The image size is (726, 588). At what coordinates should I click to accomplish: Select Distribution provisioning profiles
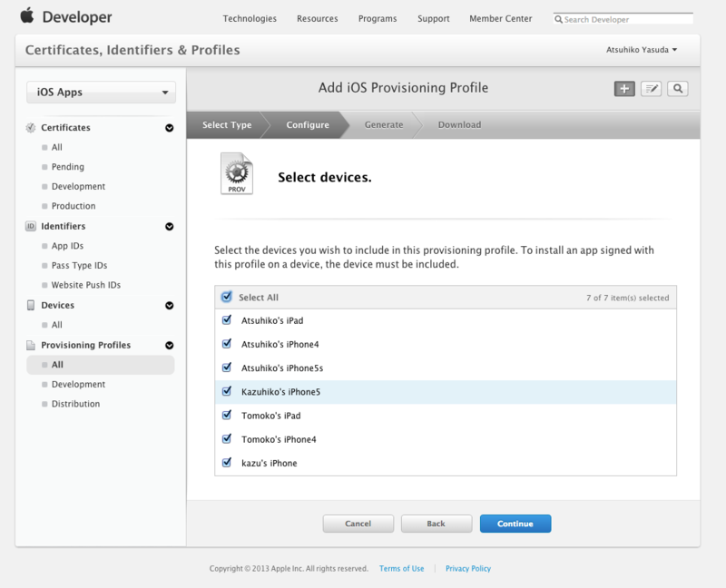75,404
